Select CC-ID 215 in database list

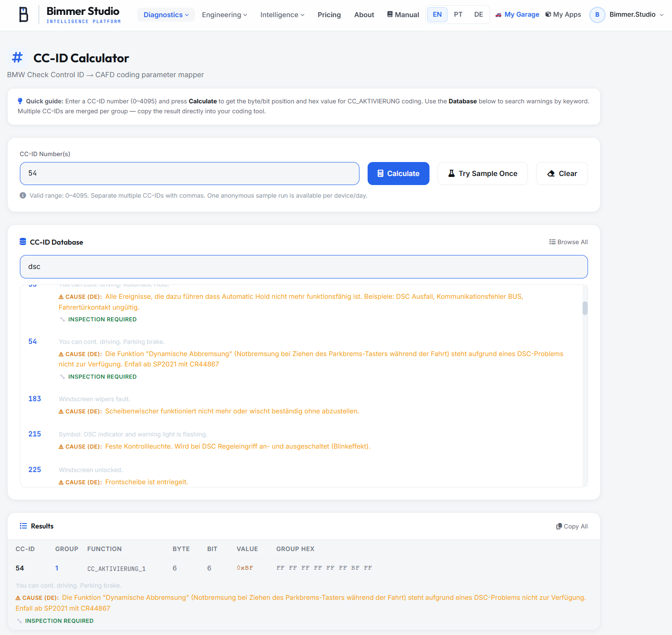click(35, 434)
